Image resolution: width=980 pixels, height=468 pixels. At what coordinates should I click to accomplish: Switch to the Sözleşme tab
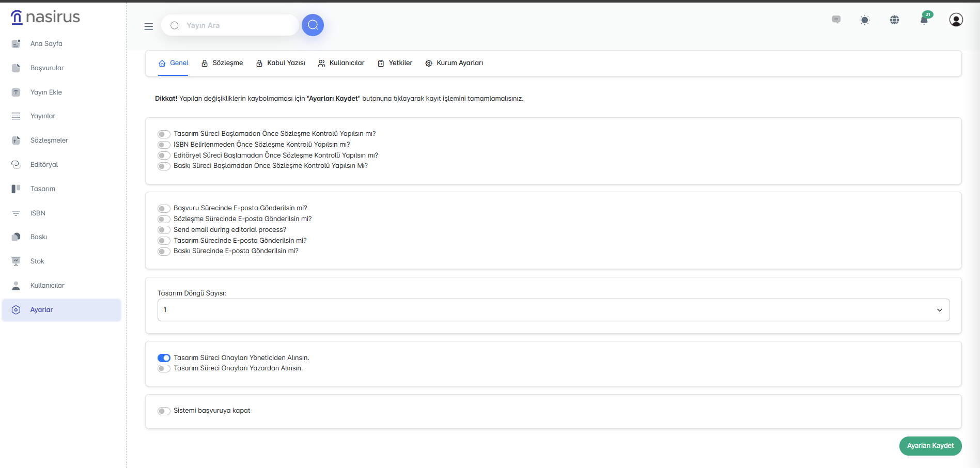222,63
